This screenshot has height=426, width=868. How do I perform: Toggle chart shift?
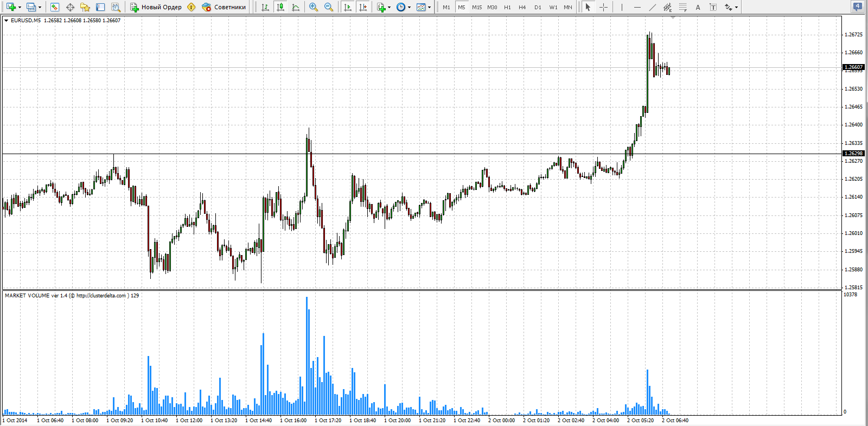coord(363,7)
